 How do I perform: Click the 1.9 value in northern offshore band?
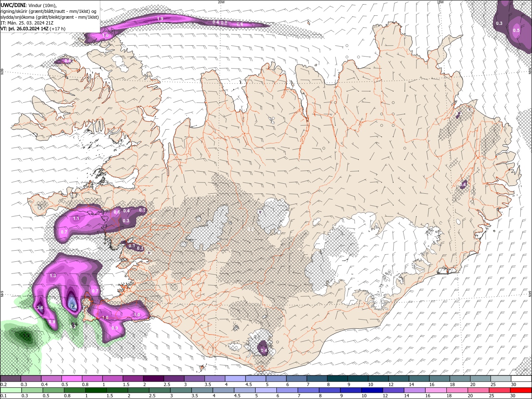160,19
